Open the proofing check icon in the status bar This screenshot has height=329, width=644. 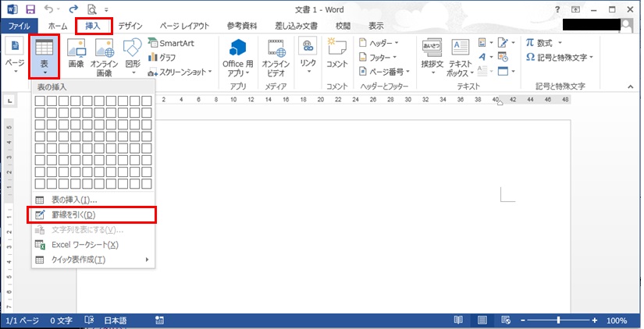(89, 320)
